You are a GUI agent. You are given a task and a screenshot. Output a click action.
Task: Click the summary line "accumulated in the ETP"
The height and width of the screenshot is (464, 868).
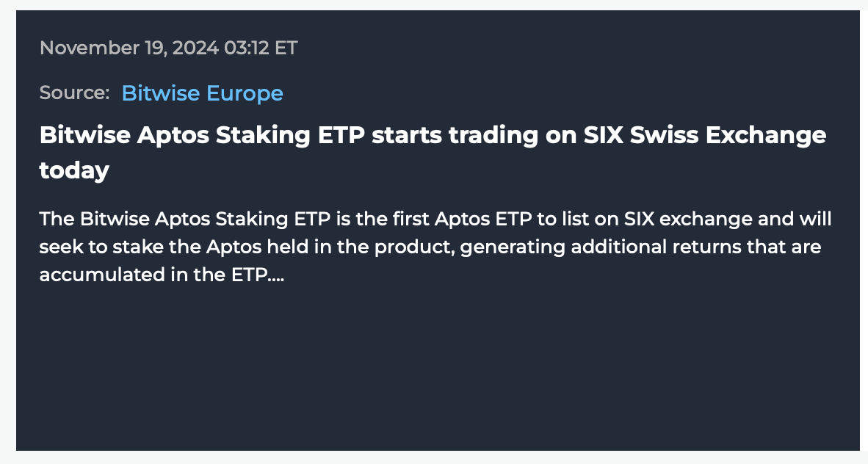pyautogui.click(x=162, y=275)
